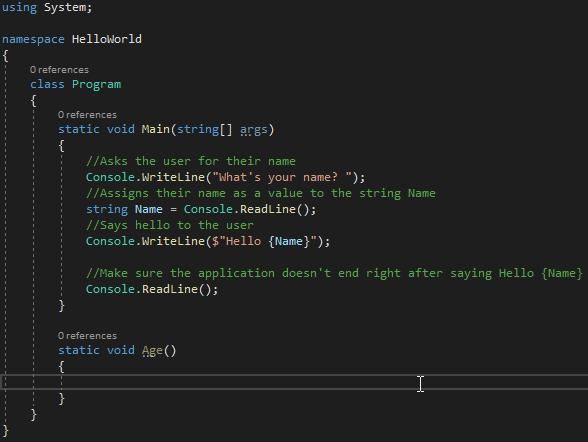Viewport: 588px width, 442px height.
Task: Click the Main method name
Action: [156, 129]
